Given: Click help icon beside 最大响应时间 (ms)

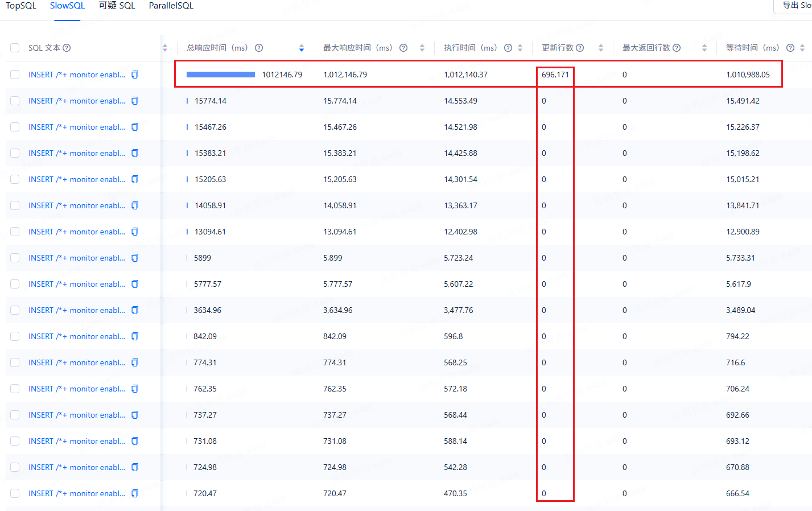Looking at the screenshot, I should tap(403, 48).
